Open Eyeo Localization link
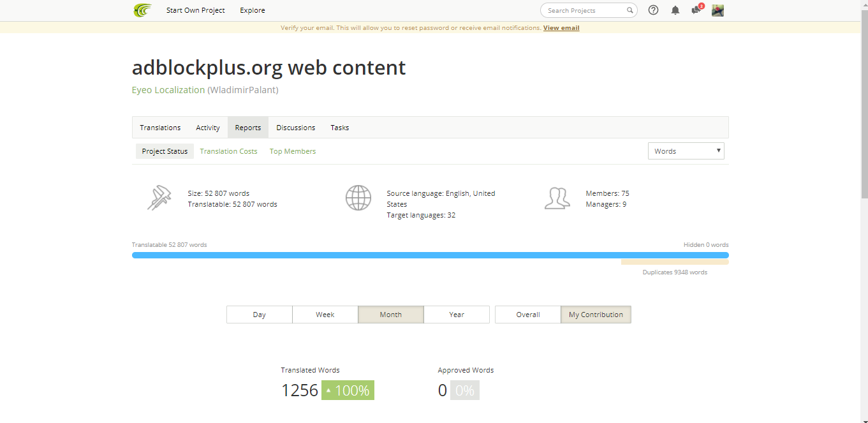 point(168,90)
